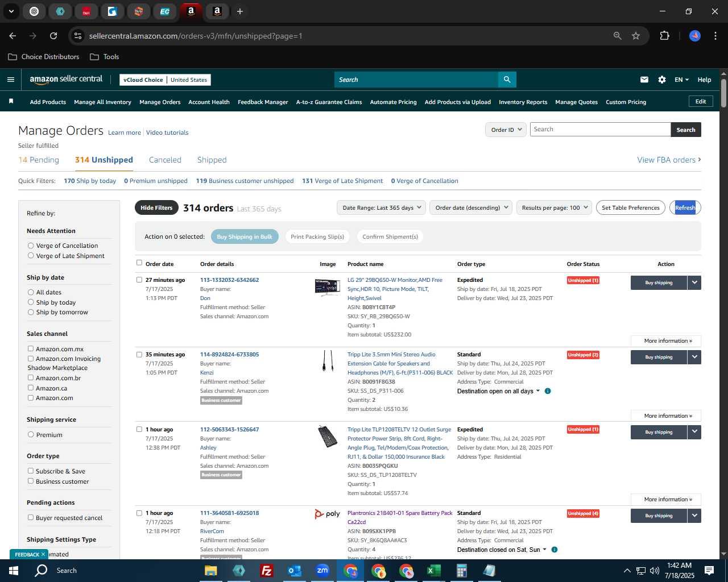This screenshot has width=728, height=582.
Task: Click Set Table Preferences button
Action: (x=631, y=207)
